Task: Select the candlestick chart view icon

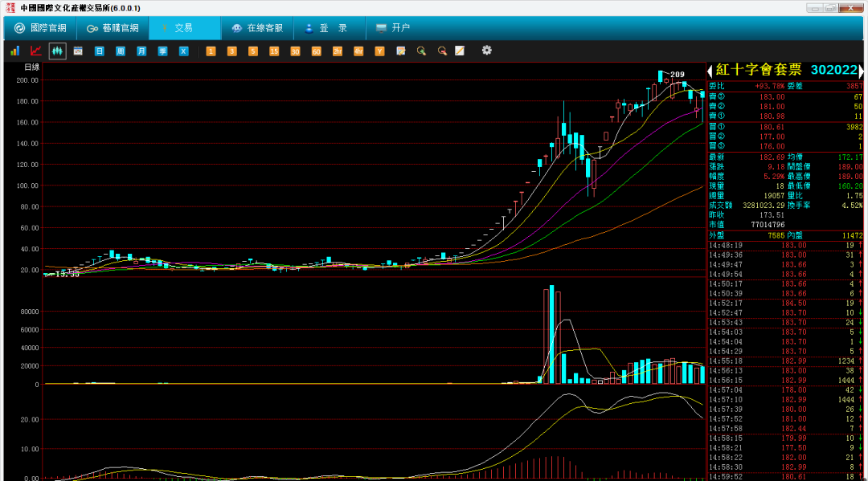Action: [57, 51]
